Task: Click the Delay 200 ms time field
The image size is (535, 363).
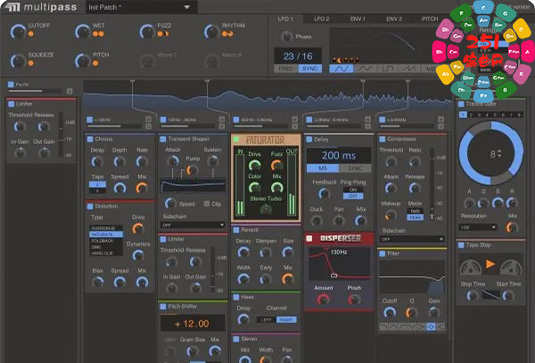Action: pyautogui.click(x=339, y=155)
